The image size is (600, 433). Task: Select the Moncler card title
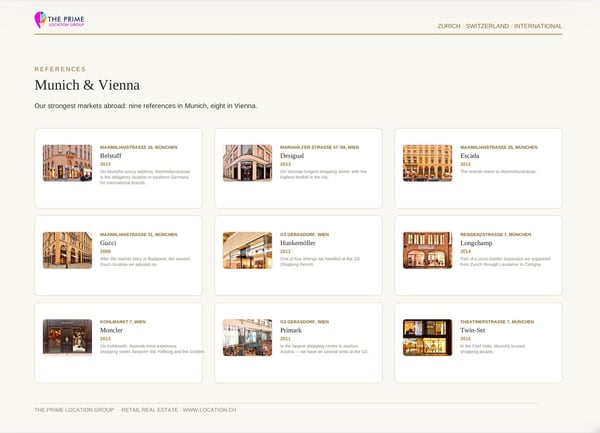(x=111, y=330)
